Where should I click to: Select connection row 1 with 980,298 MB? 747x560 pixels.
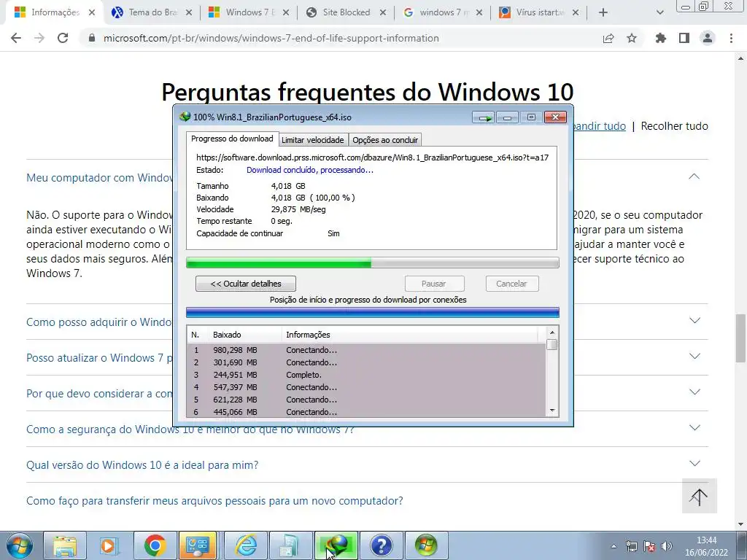tap(366, 350)
